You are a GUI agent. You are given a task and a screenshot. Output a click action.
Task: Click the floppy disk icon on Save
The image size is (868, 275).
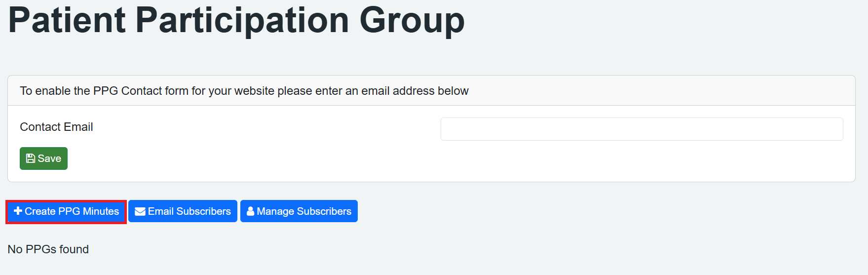click(x=31, y=158)
